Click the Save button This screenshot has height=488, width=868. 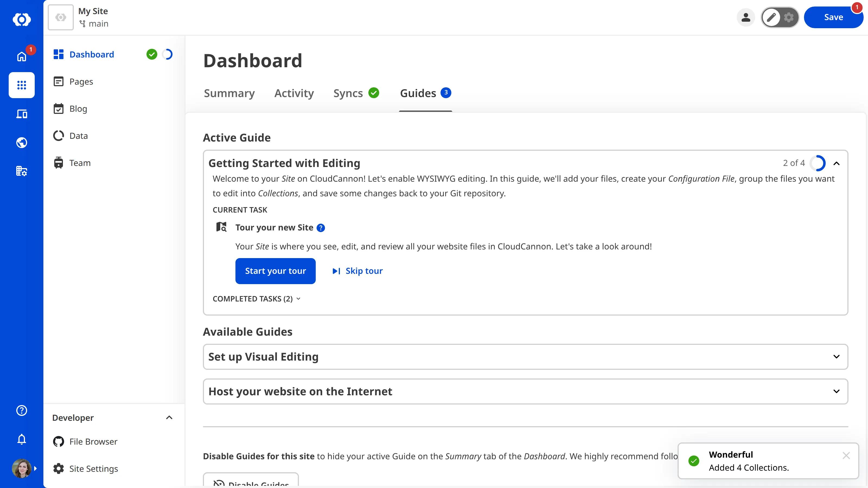click(x=833, y=17)
